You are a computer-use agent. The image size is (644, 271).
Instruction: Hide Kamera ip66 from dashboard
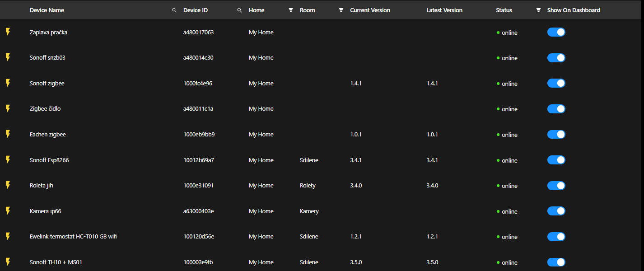556,211
